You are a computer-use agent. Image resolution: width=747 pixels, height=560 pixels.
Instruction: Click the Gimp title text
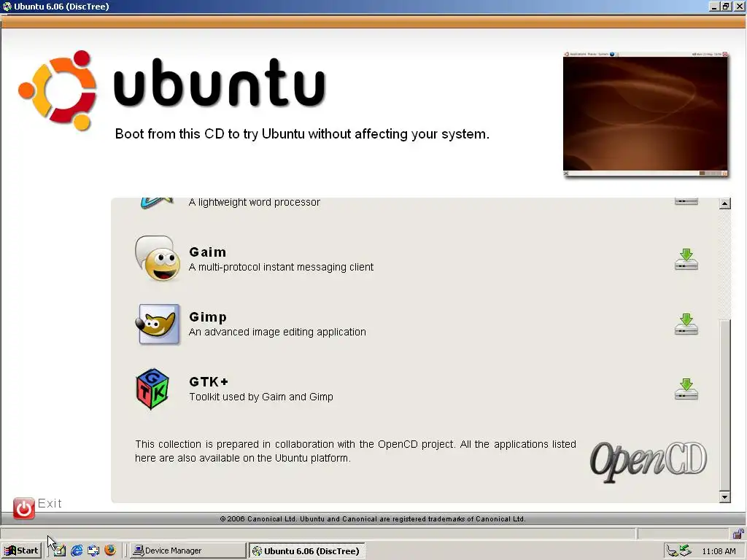pos(208,317)
